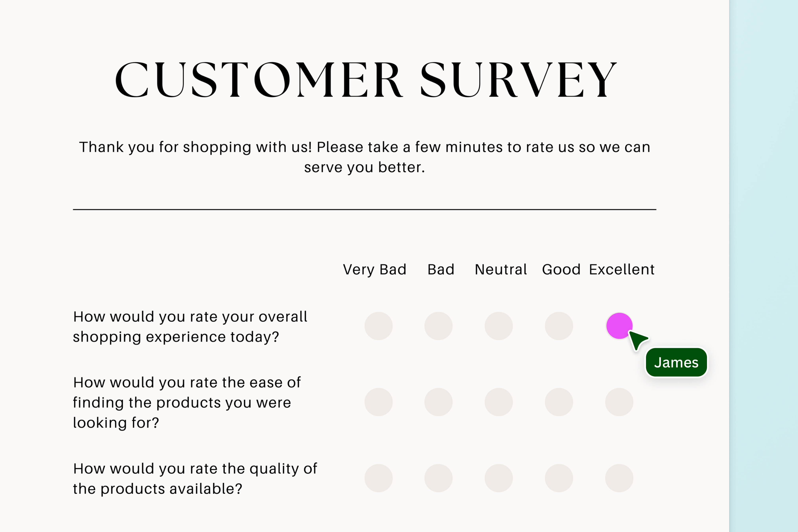798x532 pixels.
Task: Rate ease of finding products as Good
Action: pyautogui.click(x=559, y=402)
